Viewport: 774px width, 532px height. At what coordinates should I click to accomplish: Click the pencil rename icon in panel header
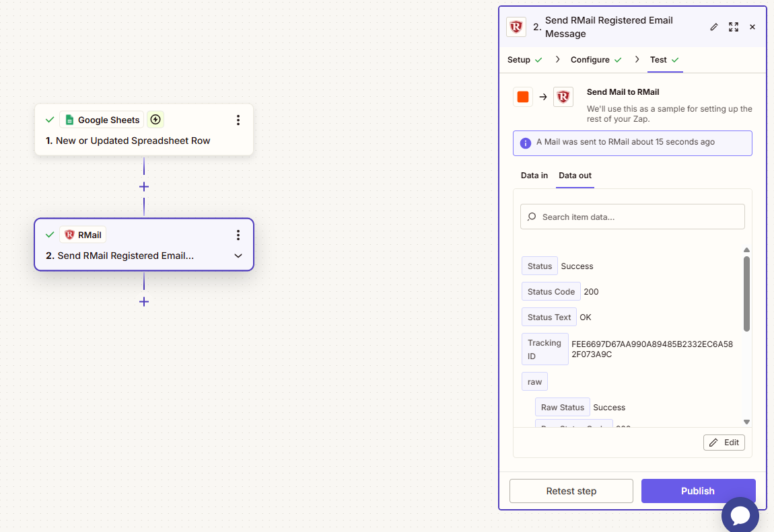coord(714,27)
